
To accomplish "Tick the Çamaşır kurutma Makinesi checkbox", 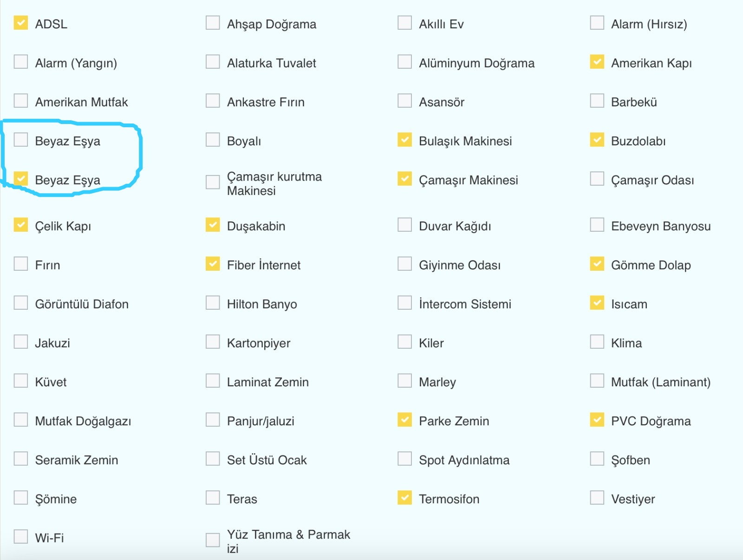I will (x=213, y=182).
